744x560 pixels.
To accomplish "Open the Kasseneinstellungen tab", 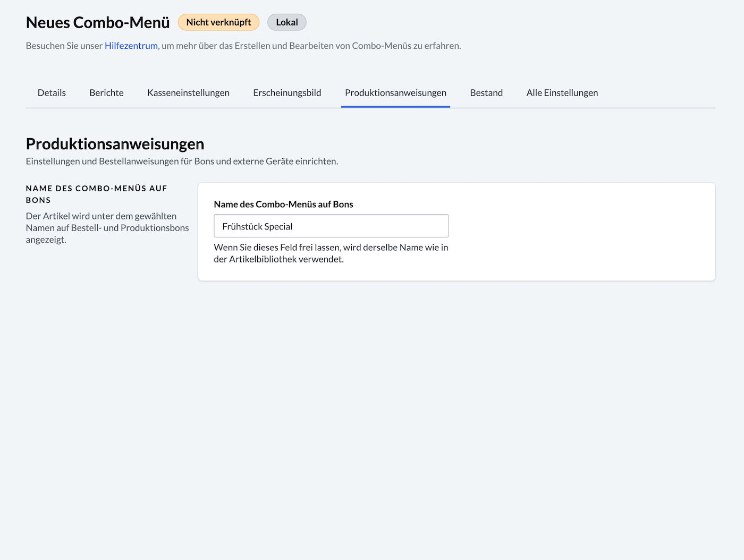I will tap(188, 92).
